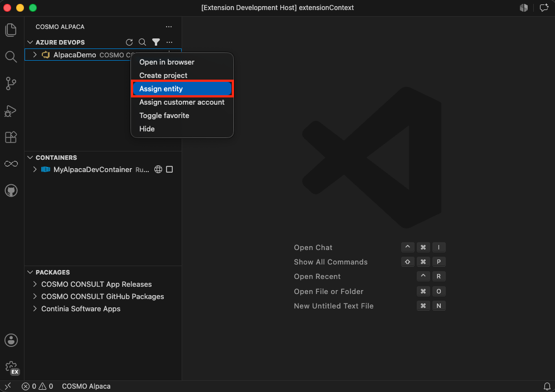
Task: Open Azure DevOps section more actions
Action: [169, 42]
